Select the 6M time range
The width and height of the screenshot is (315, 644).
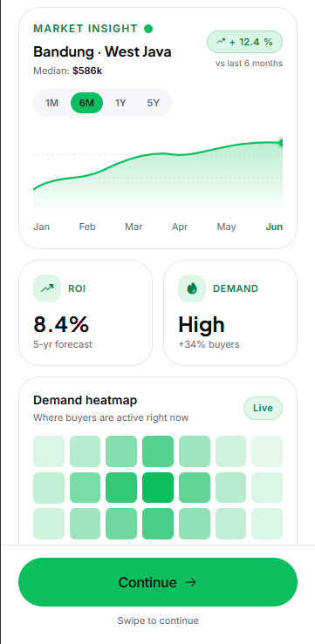point(86,103)
